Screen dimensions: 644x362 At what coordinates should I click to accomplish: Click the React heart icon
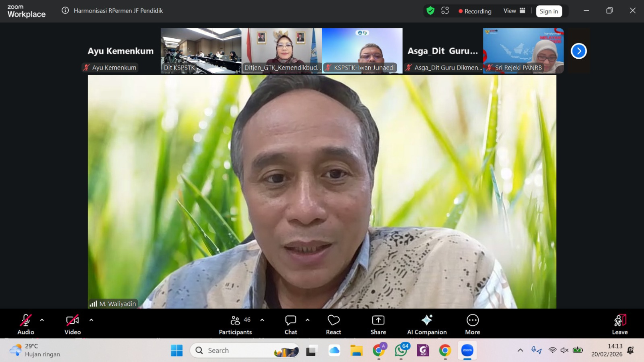[x=333, y=320]
